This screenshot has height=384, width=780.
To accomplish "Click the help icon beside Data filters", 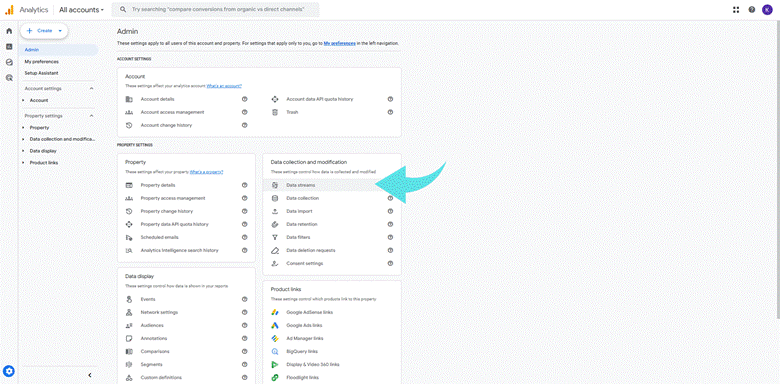I will (390, 237).
